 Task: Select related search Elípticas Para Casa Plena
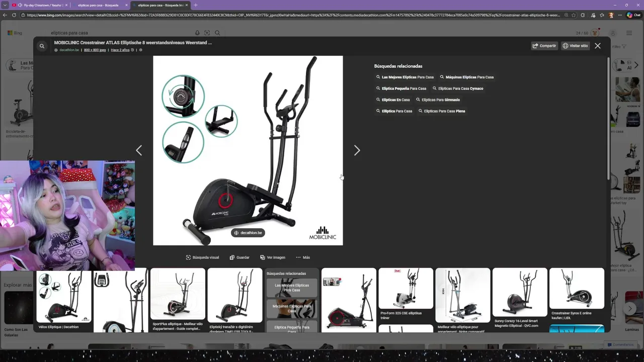point(442,111)
